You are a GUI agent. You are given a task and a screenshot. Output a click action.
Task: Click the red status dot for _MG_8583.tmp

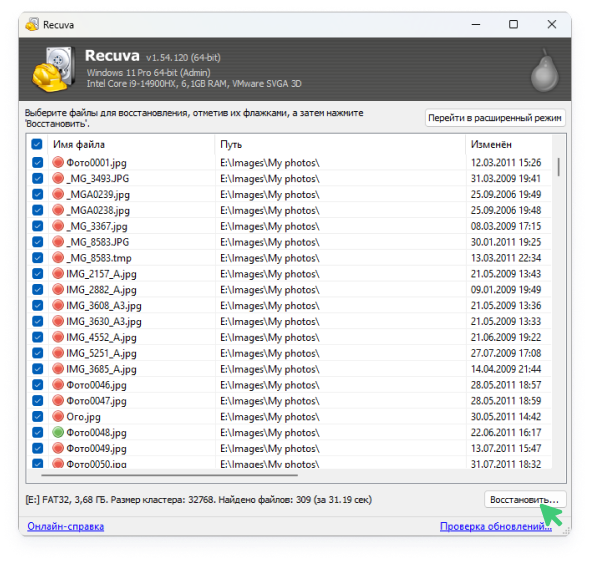point(58,257)
